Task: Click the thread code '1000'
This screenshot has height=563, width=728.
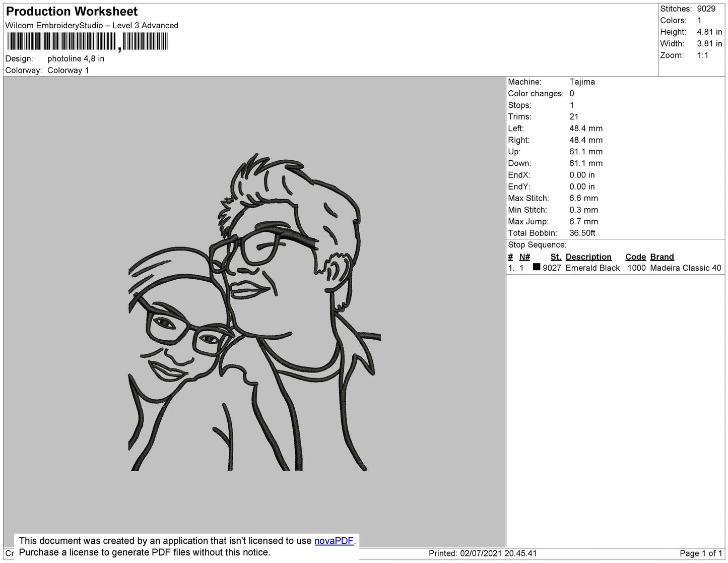Action: tap(636, 268)
